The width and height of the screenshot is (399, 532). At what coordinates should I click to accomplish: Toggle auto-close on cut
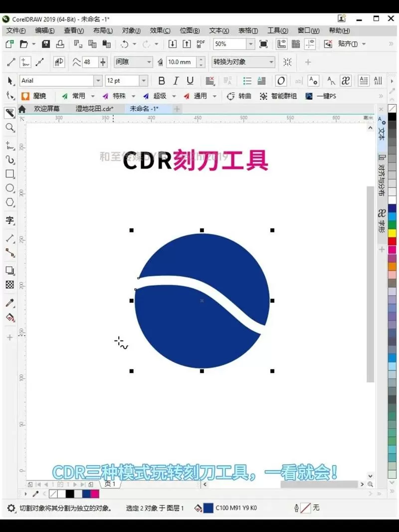(x=59, y=62)
